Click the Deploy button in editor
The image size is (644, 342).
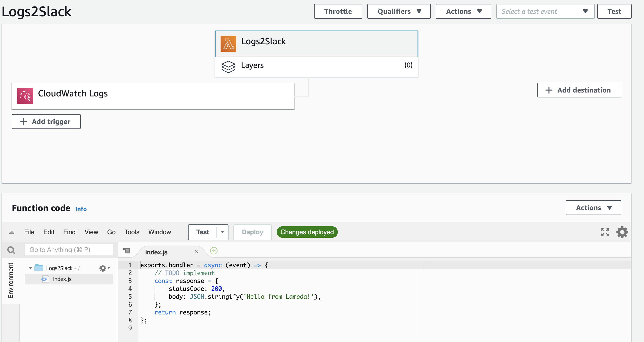252,232
